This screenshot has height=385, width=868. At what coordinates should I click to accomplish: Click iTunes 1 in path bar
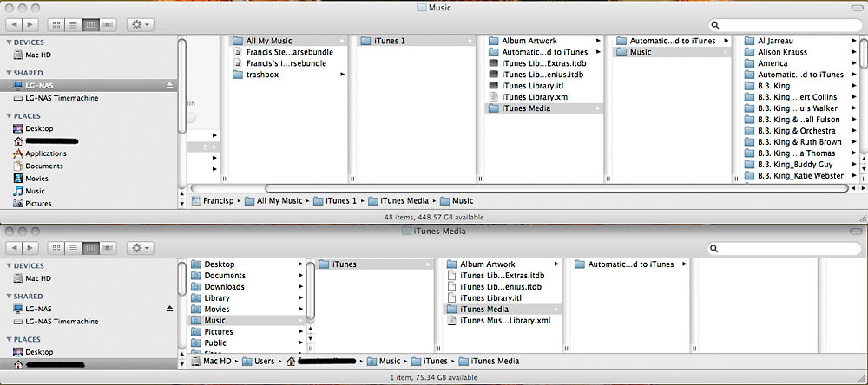(335, 201)
